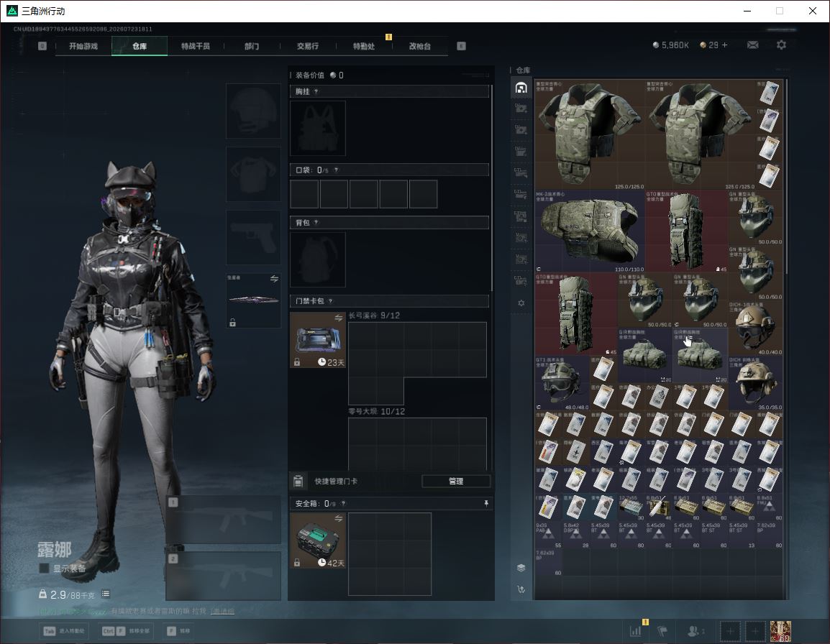
Task: Open the 部门 tab
Action: pos(252,46)
